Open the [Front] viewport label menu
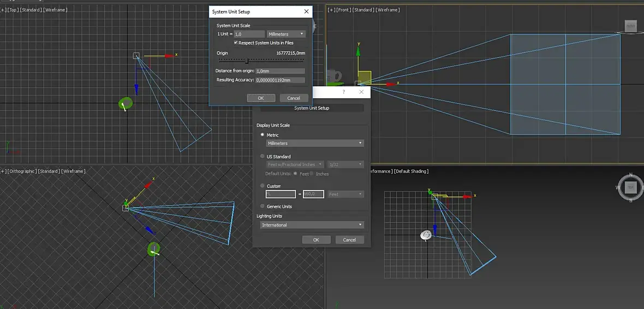This screenshot has width=644, height=309. 344,9
